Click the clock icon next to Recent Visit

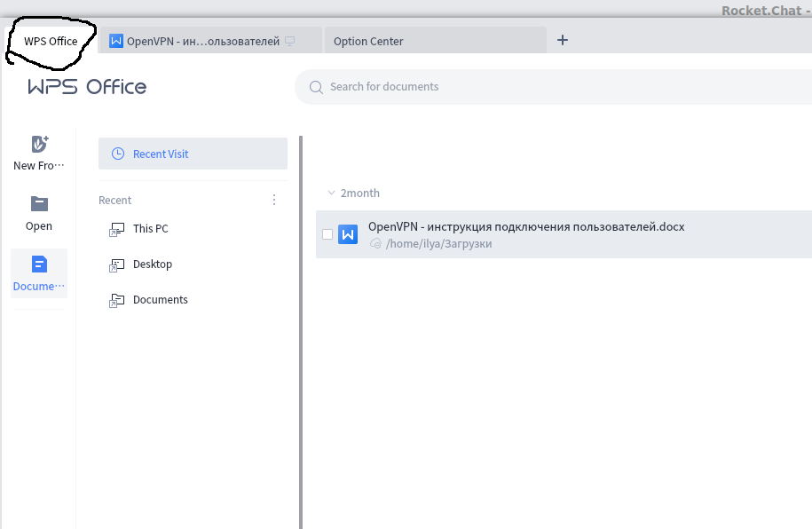click(118, 154)
